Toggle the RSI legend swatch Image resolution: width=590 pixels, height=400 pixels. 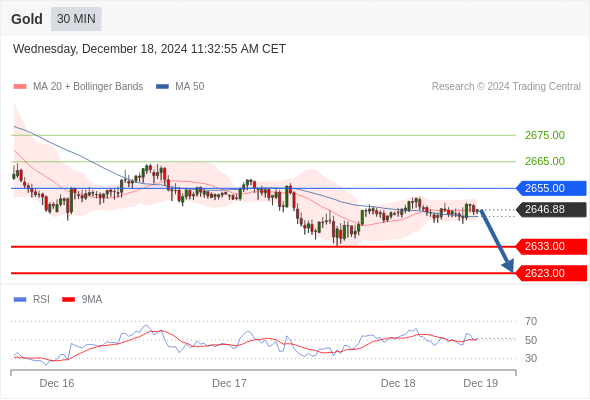click(x=20, y=300)
